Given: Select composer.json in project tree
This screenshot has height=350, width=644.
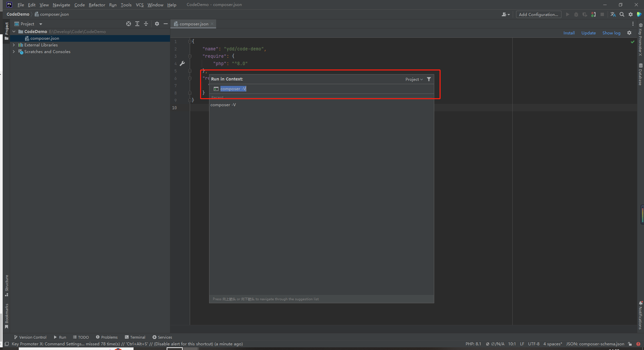Looking at the screenshot, I should pyautogui.click(x=45, y=38).
